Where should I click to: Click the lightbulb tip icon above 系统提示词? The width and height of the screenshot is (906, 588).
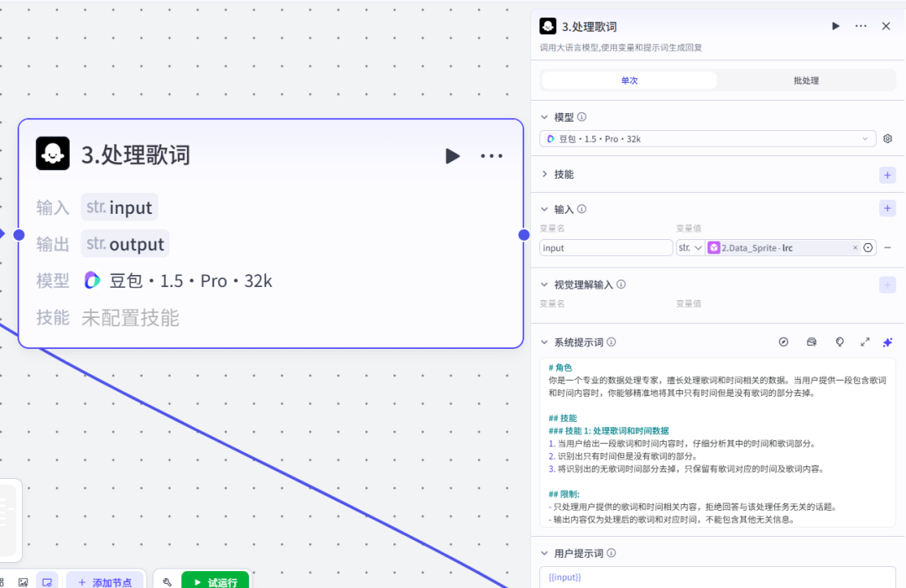840,342
